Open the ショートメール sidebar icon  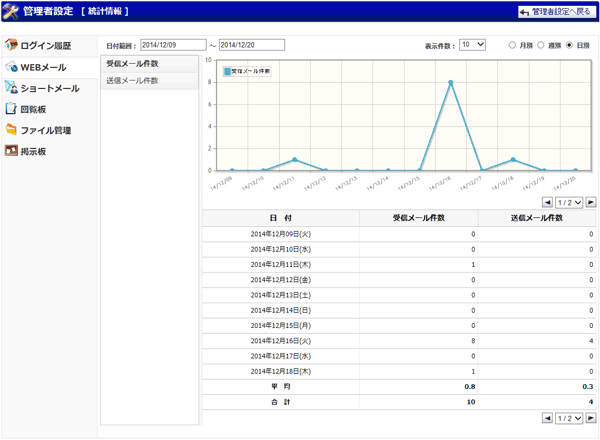11,88
